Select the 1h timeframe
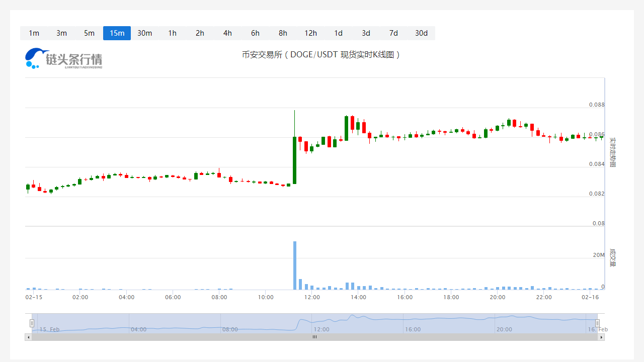The image size is (644, 362). 172,33
